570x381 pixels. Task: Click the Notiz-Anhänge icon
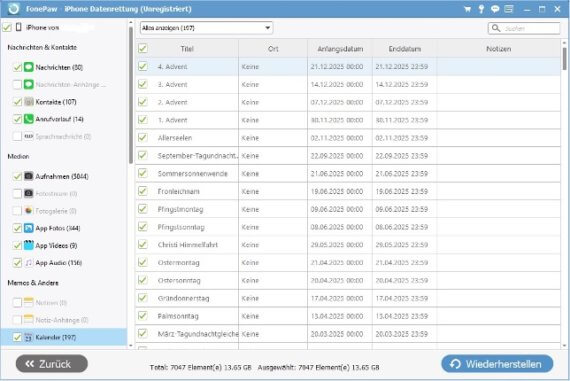click(29, 320)
